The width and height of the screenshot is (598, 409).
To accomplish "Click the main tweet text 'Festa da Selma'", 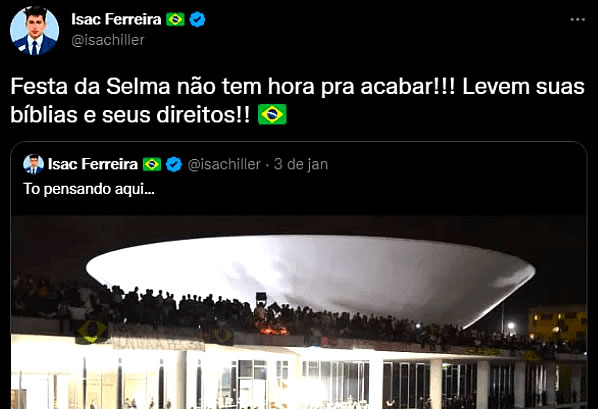I will (90, 87).
